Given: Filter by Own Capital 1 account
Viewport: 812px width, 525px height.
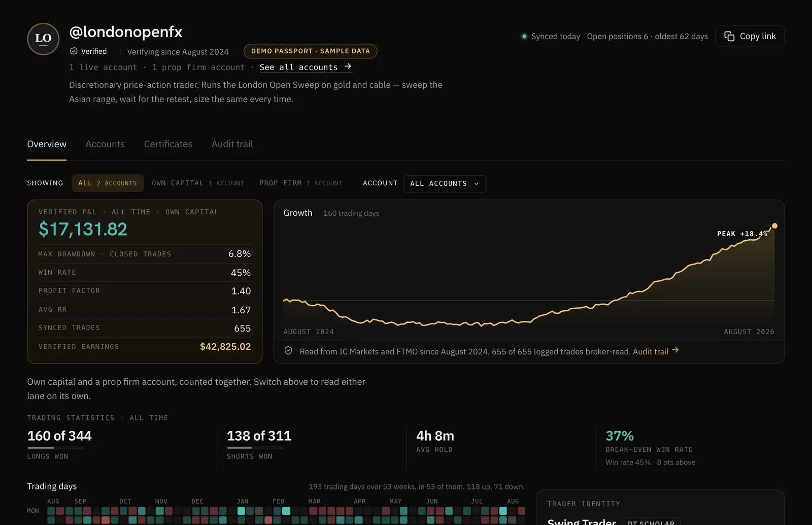Looking at the screenshot, I should tap(198, 183).
